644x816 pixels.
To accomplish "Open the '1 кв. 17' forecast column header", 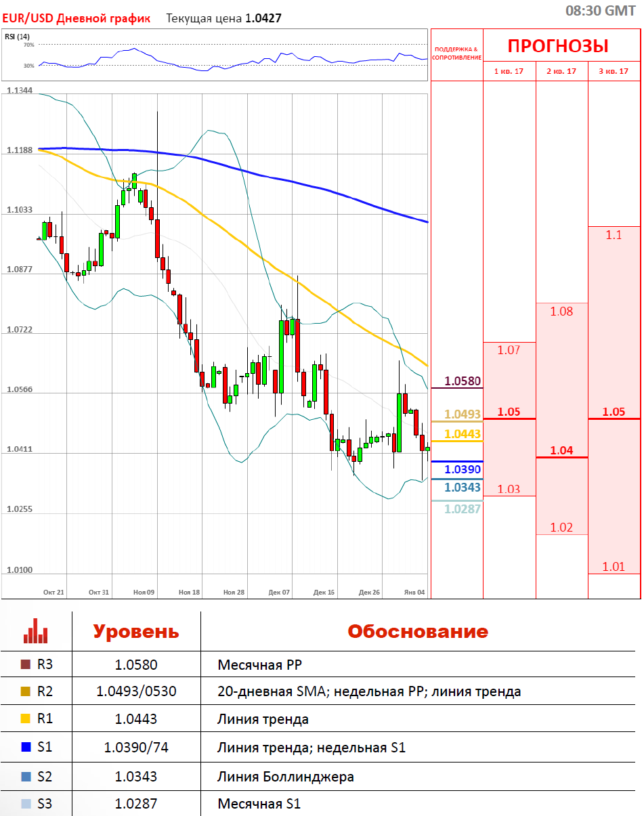I will click(x=509, y=71).
